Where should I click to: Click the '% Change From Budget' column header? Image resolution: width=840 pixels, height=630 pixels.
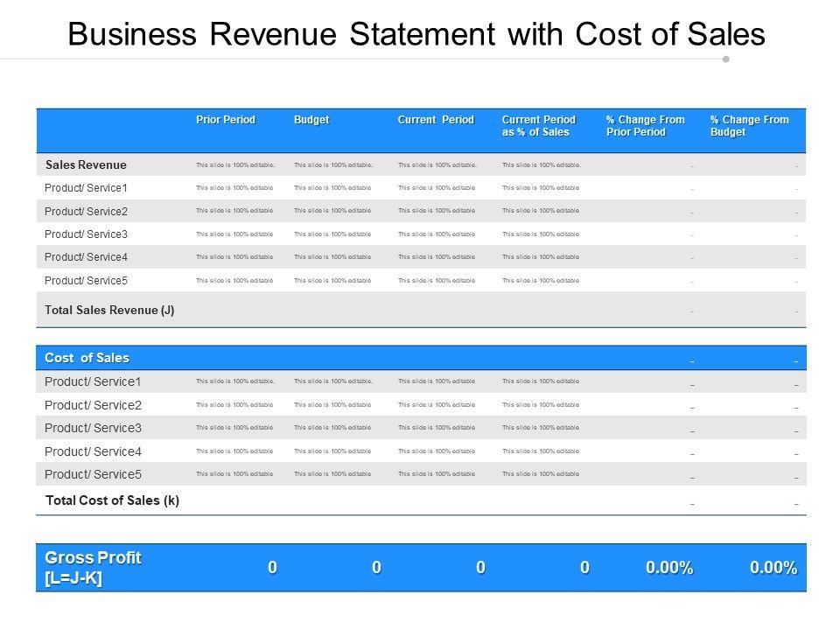[x=749, y=126]
